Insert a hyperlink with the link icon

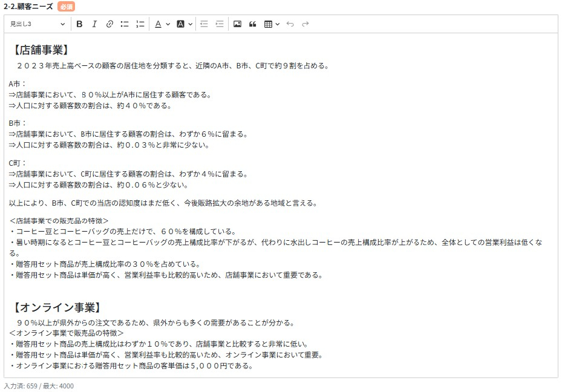pyautogui.click(x=109, y=24)
